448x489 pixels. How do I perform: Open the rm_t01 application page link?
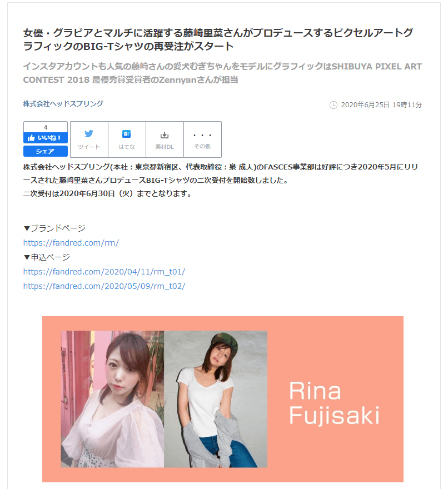pyautogui.click(x=104, y=272)
